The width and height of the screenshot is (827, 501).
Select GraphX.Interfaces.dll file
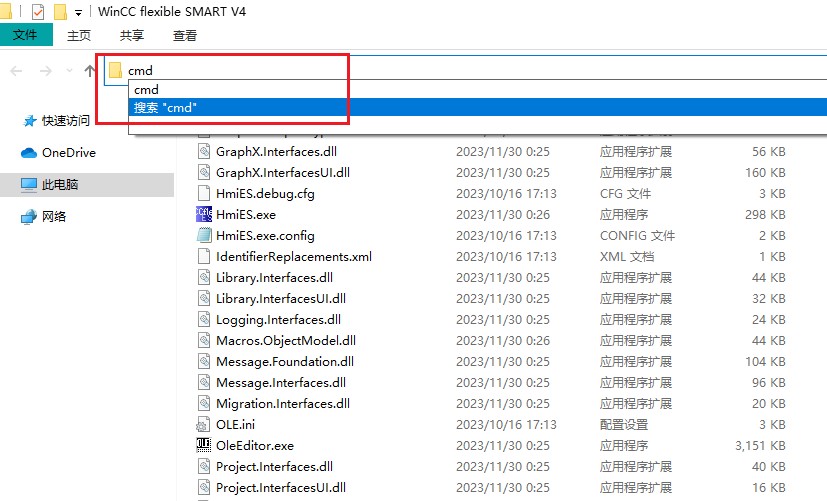coord(276,152)
